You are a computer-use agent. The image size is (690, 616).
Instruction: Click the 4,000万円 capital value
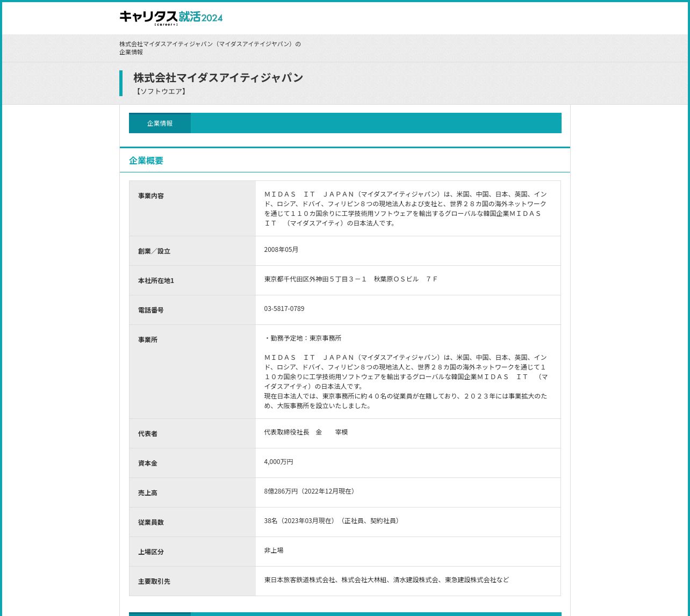[278, 462]
